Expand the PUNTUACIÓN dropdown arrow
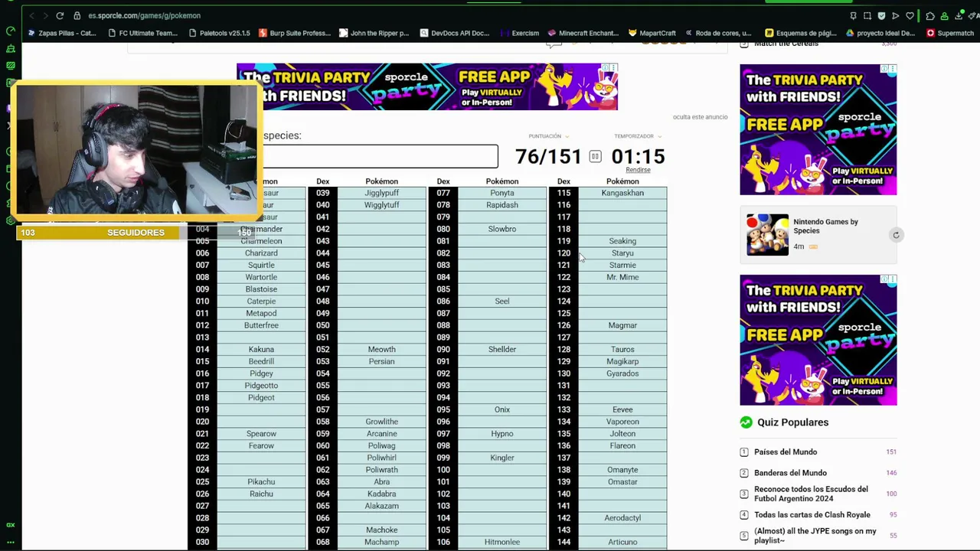The height and width of the screenshot is (551, 980). pos(567,136)
